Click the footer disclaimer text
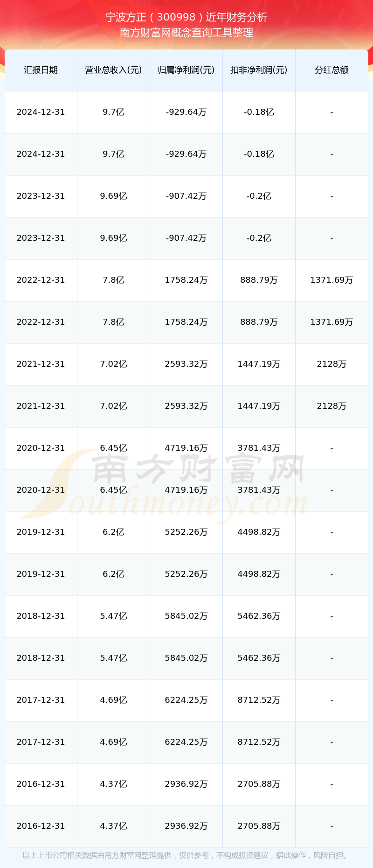 click(186, 855)
